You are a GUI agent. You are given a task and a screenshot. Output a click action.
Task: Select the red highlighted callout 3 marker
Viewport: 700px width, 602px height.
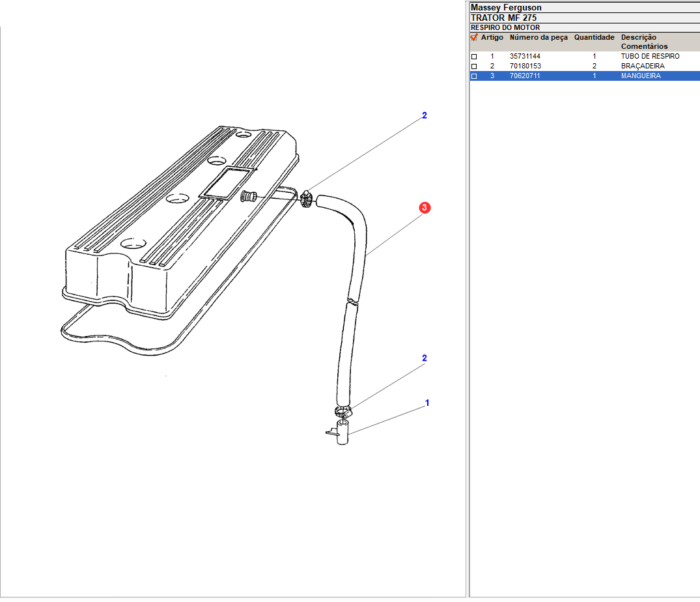point(424,208)
